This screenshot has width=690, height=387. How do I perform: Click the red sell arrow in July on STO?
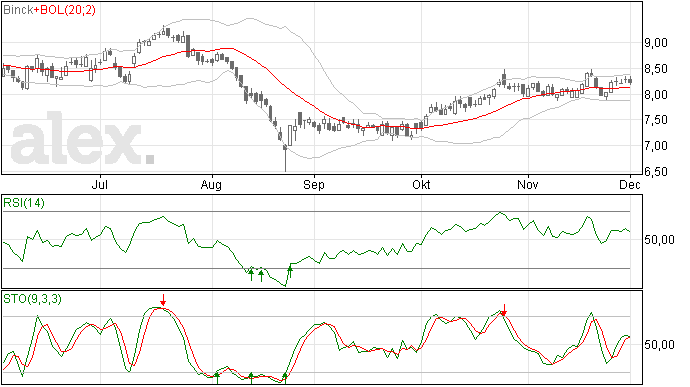click(163, 300)
